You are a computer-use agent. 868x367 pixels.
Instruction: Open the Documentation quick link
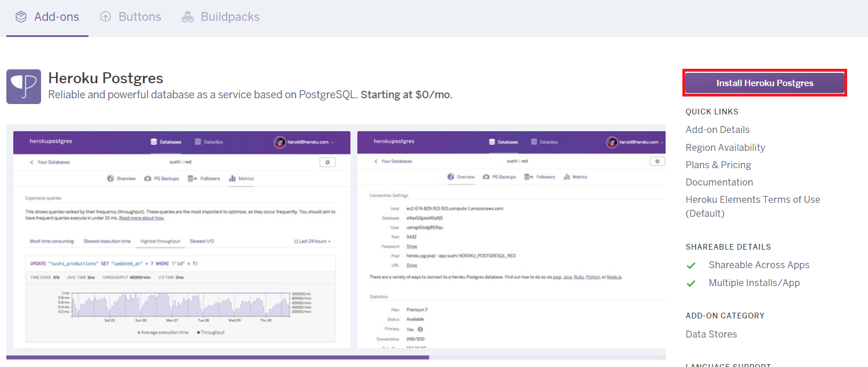[x=719, y=182]
